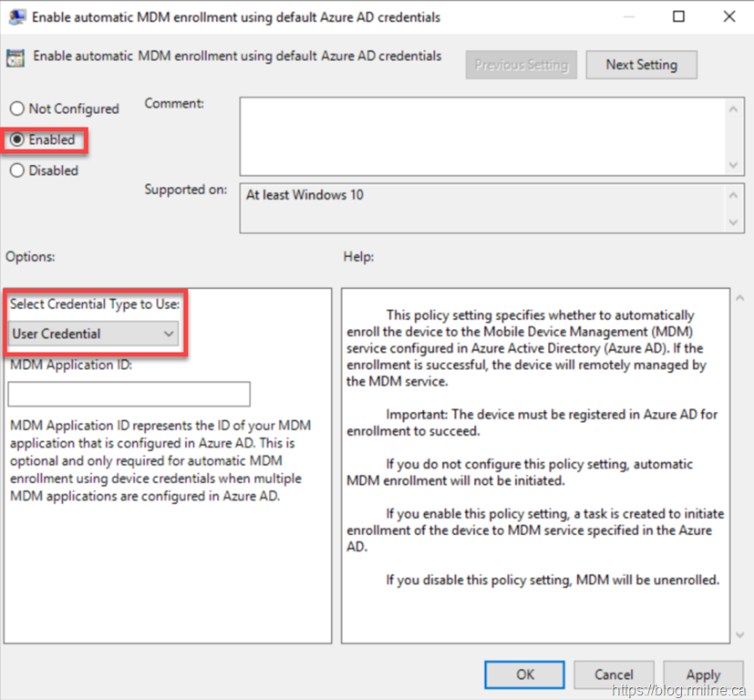
Task: Open the Select Credential Type dropdown
Action: 93,334
